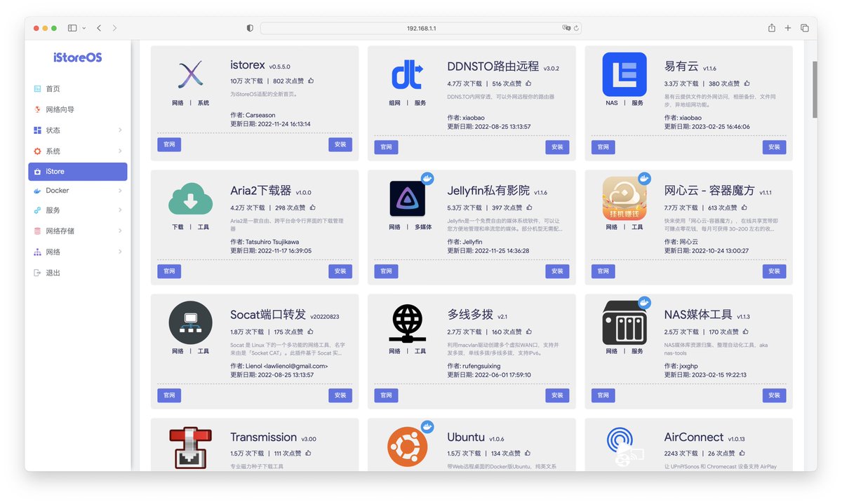This screenshot has width=842, height=504.
Task: Like Aria2下载器 with thumbs-up icon
Action: [312, 207]
